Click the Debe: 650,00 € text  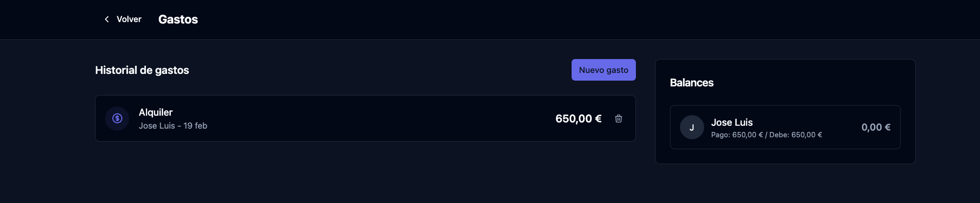pyautogui.click(x=796, y=135)
